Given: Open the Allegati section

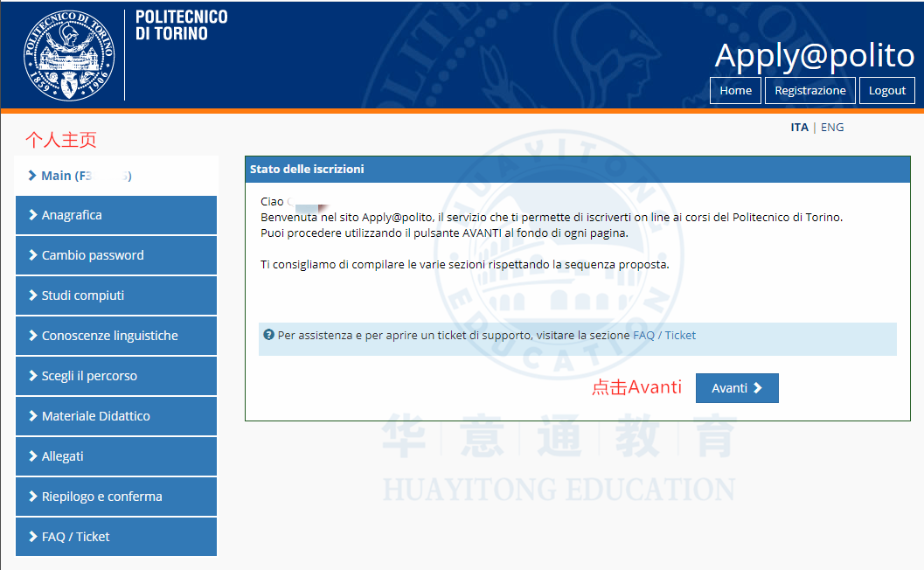Looking at the screenshot, I should (116, 456).
